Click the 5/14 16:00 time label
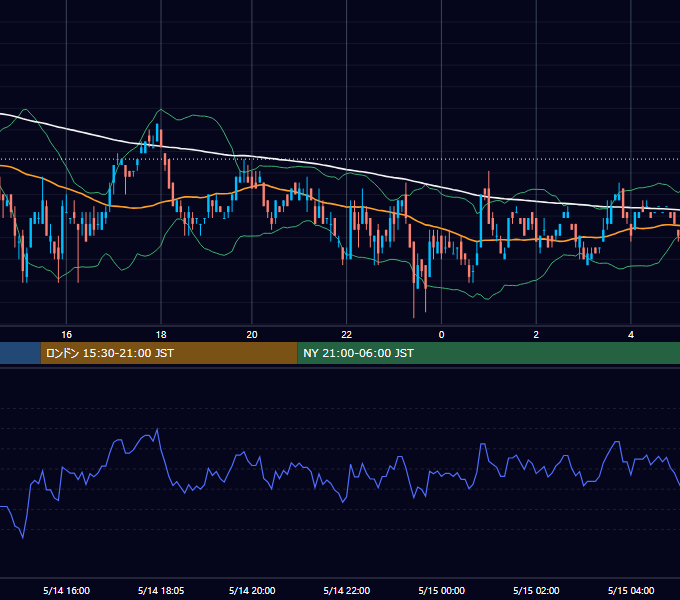The image size is (680, 600). tap(66, 590)
